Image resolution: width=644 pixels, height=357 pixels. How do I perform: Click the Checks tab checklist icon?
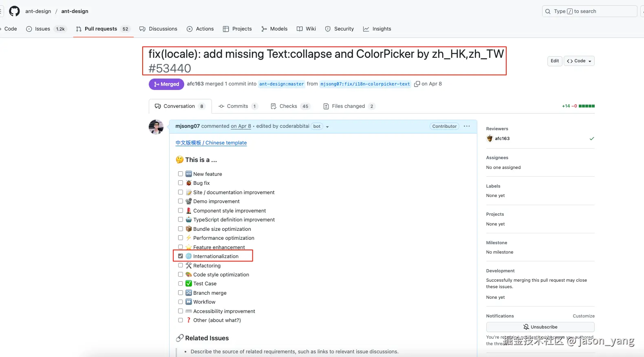coord(273,106)
